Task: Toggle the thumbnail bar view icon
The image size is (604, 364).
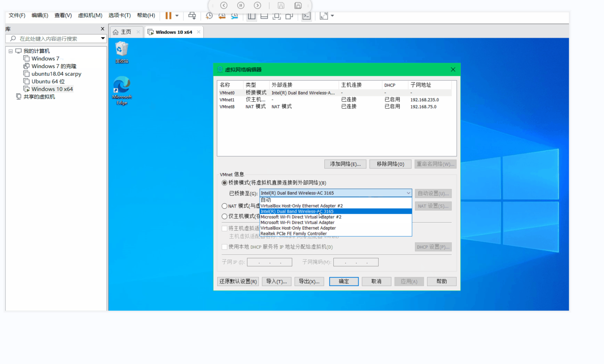Action: (264, 16)
